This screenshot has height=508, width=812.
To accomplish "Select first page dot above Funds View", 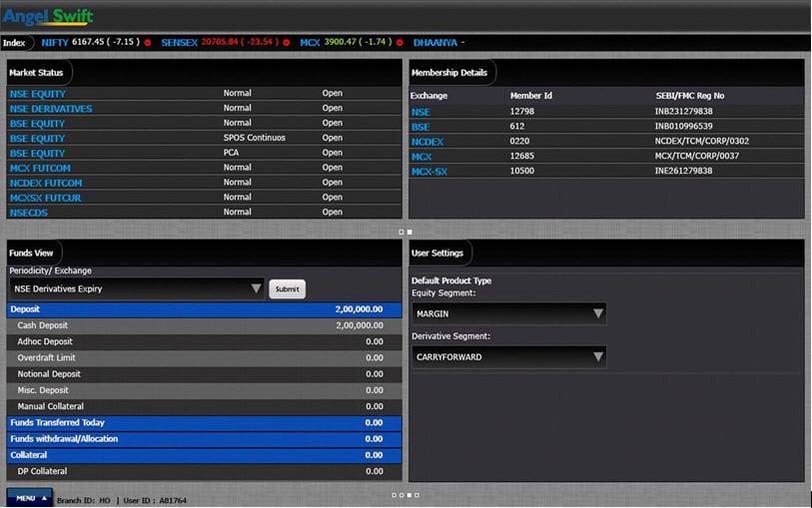I will tap(402, 232).
